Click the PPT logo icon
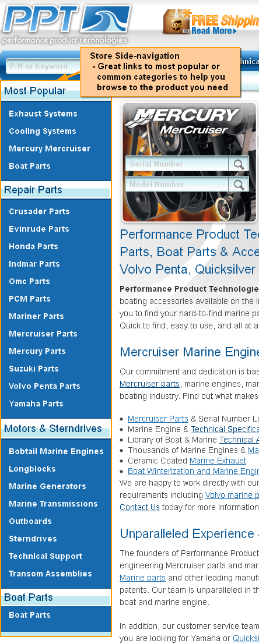Image resolution: width=259 pixels, height=644 pixels. coord(66,23)
